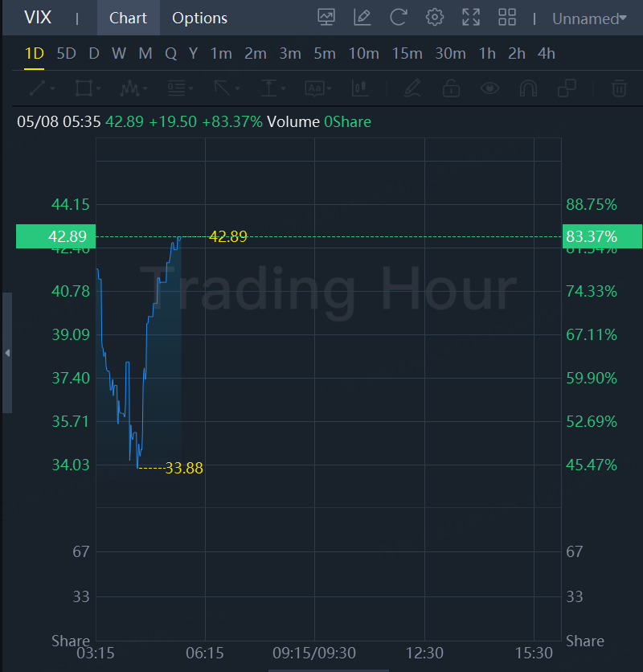The image size is (643, 672).
Task: Switch to the Options tab
Action: click(199, 18)
